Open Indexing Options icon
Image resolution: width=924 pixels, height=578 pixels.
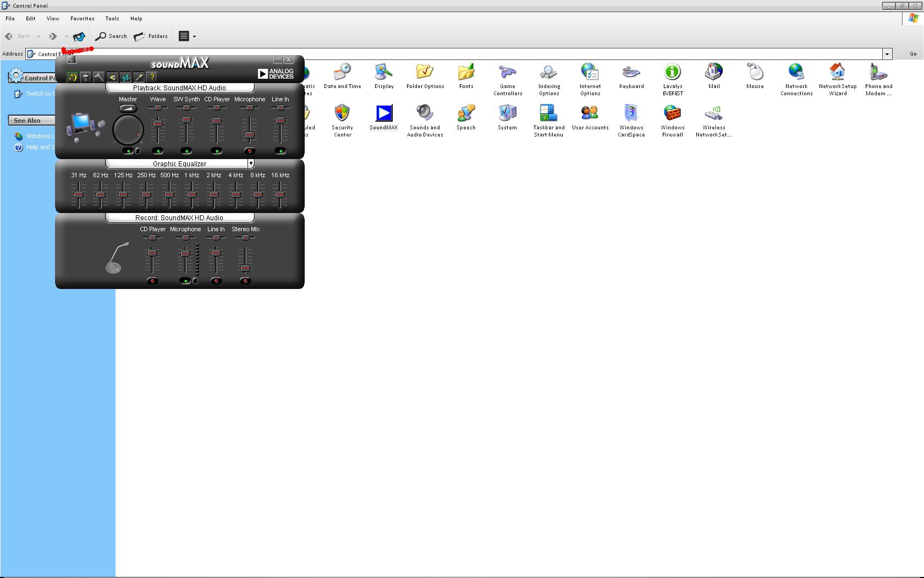pyautogui.click(x=549, y=80)
